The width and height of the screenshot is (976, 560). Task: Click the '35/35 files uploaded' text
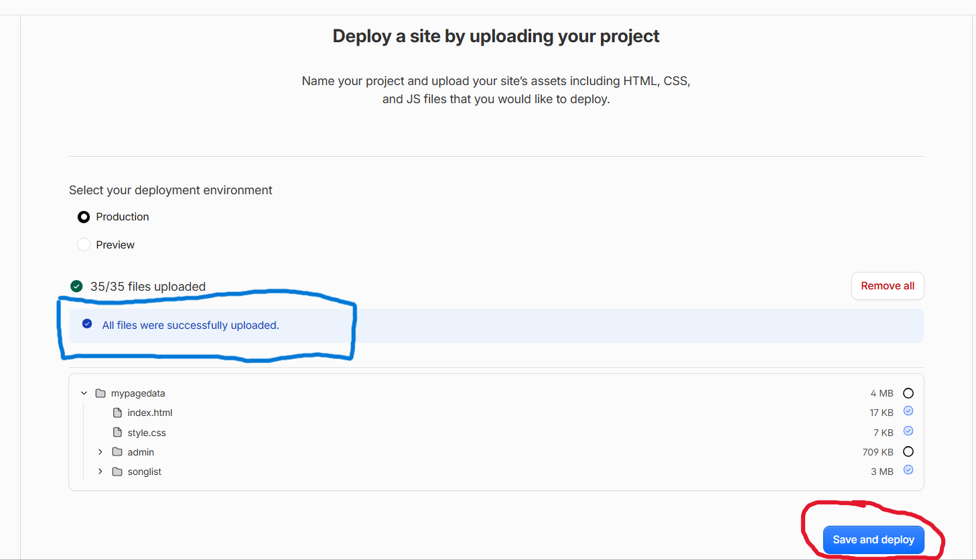coord(148,287)
